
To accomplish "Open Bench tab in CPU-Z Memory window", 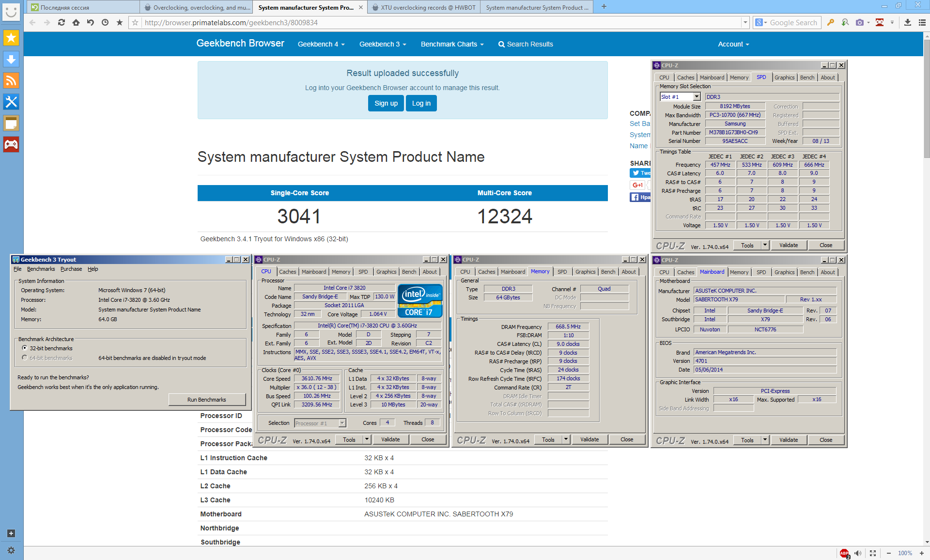I will pos(608,272).
